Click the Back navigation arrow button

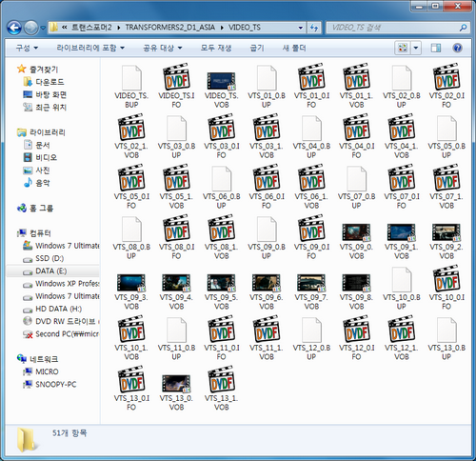point(14,28)
